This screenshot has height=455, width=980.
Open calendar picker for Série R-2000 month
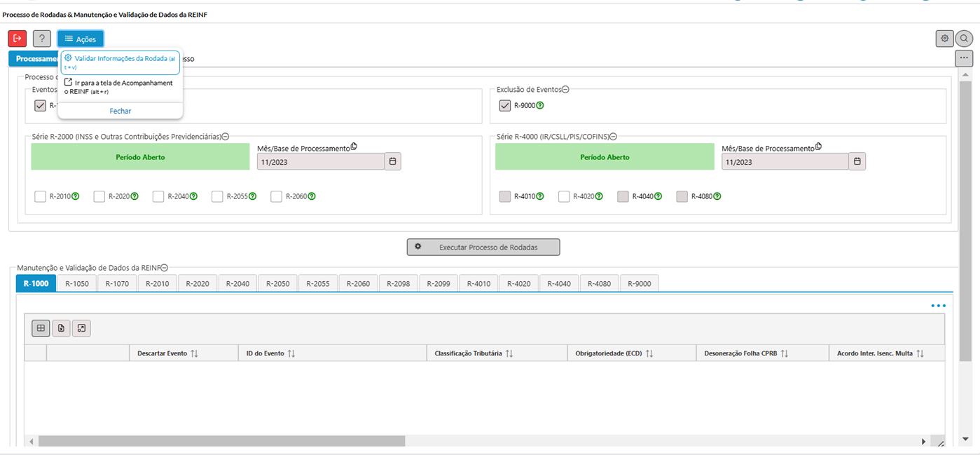click(x=393, y=162)
